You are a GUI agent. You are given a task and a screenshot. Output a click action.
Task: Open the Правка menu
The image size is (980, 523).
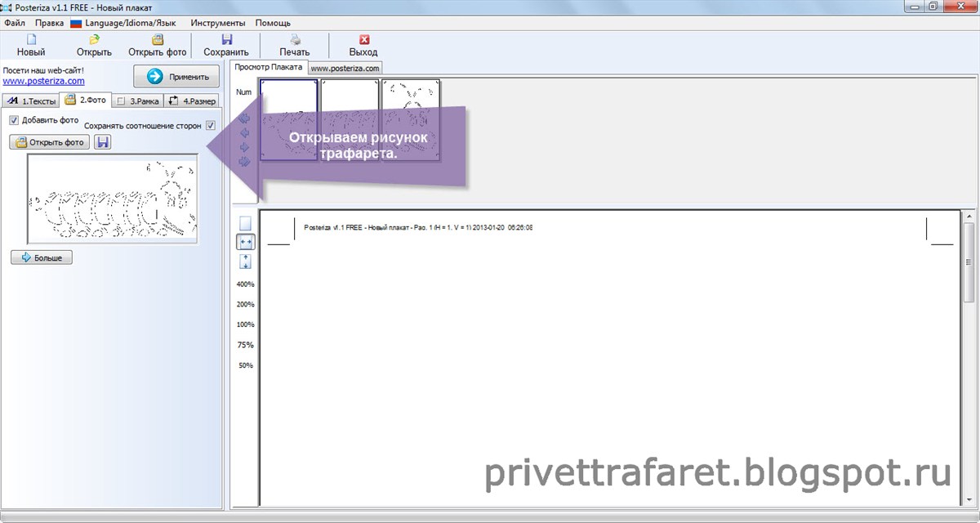click(x=50, y=24)
